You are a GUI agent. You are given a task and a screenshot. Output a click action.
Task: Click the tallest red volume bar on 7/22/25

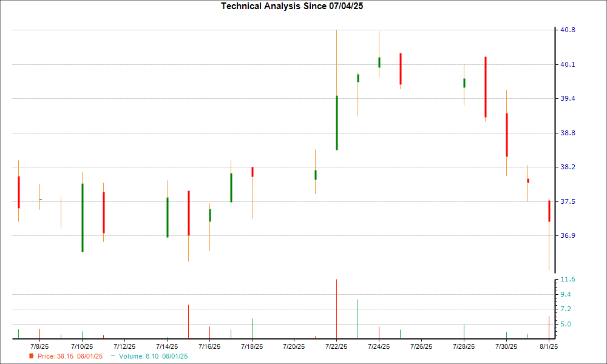(336, 309)
